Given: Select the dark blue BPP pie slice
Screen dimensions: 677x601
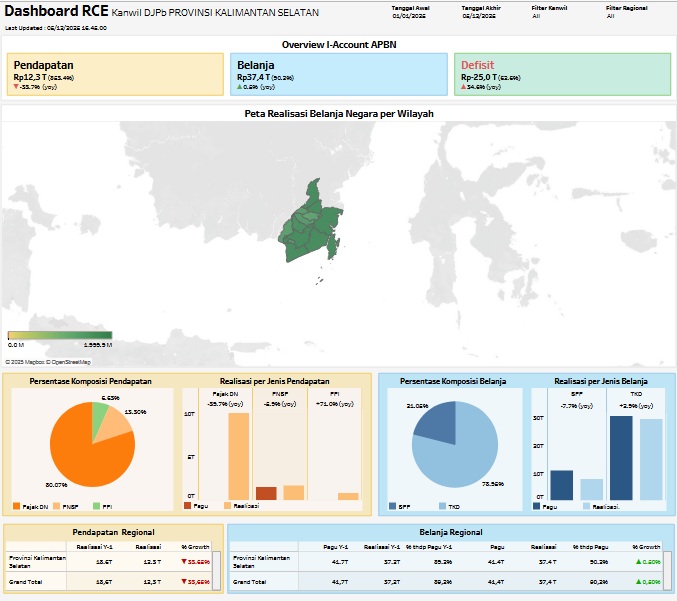Looking at the screenshot, I should pyautogui.click(x=433, y=424).
